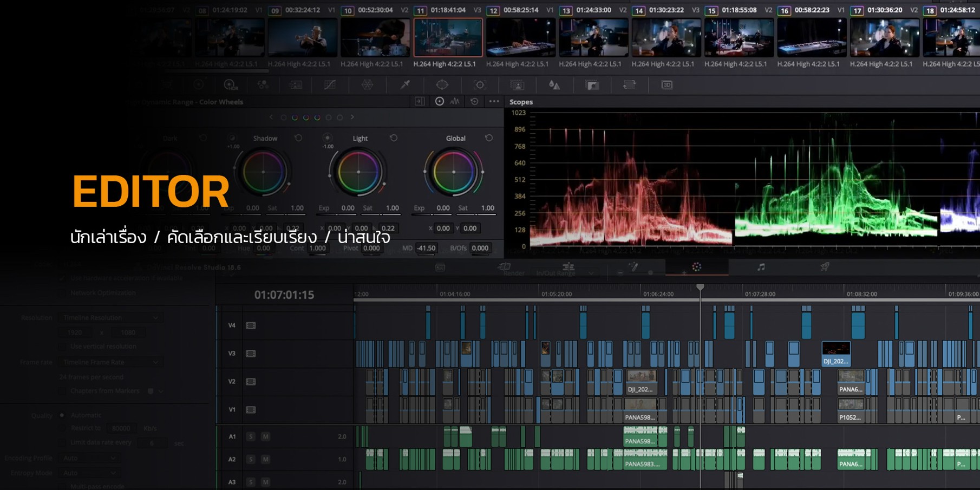Open the Blur sharpen palette

(554, 85)
